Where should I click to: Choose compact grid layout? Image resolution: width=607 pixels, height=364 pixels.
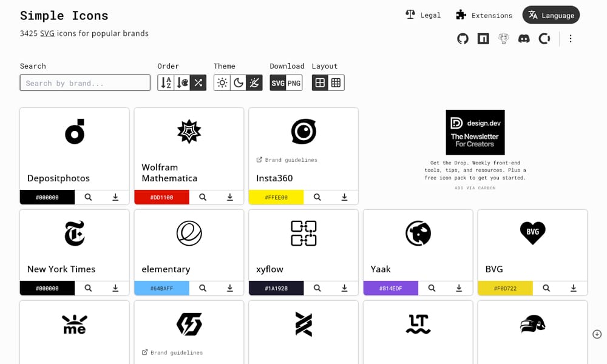336,83
